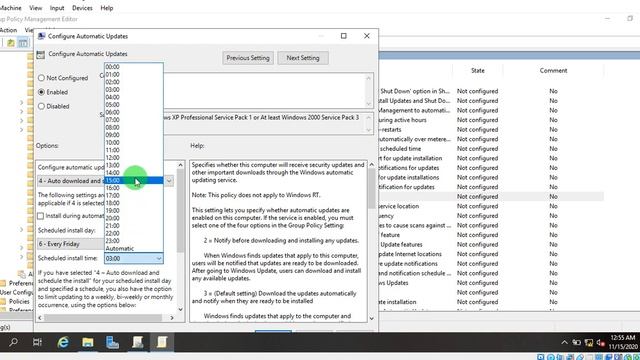Open Windows search from the taskbar

click(13, 342)
